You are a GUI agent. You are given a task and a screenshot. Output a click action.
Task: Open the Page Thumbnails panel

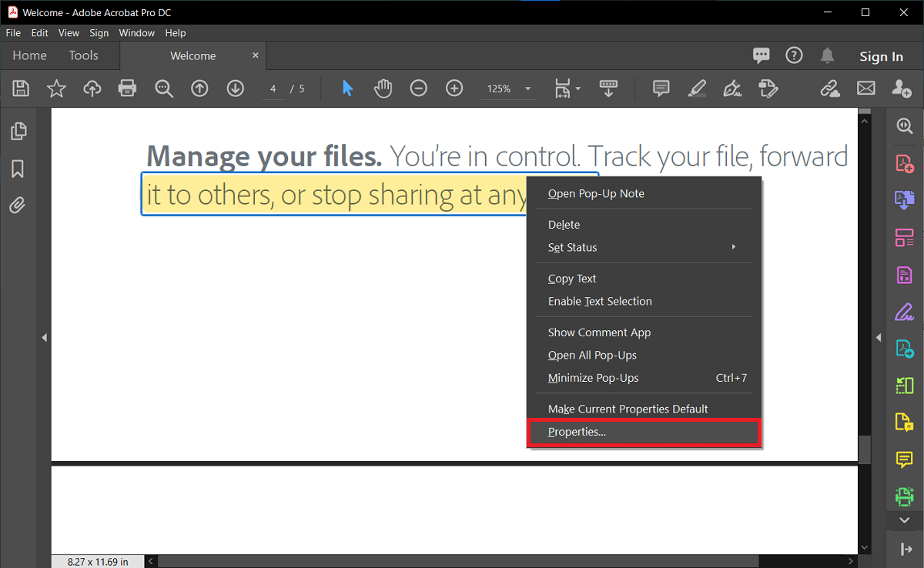tap(18, 132)
